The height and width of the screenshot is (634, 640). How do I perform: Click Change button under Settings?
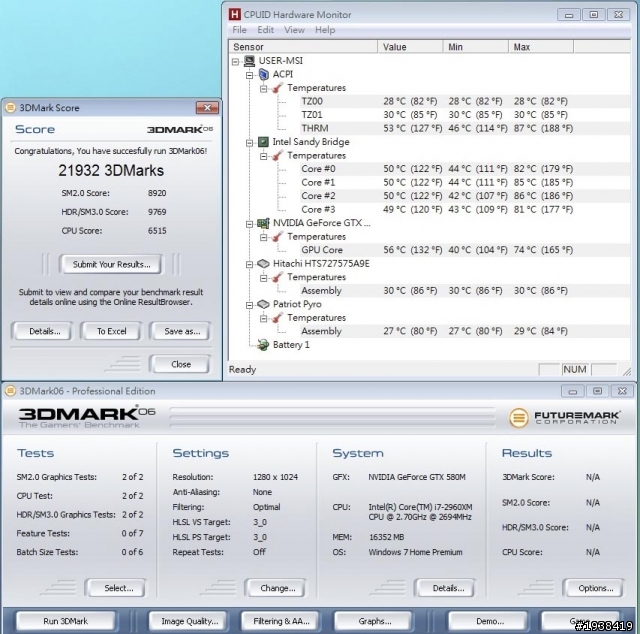tap(277, 588)
